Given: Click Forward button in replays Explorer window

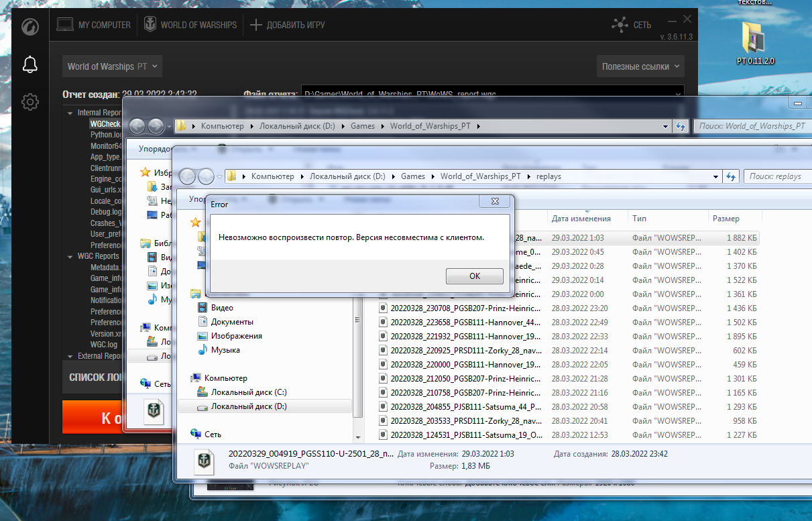Looking at the screenshot, I should click(x=206, y=176).
